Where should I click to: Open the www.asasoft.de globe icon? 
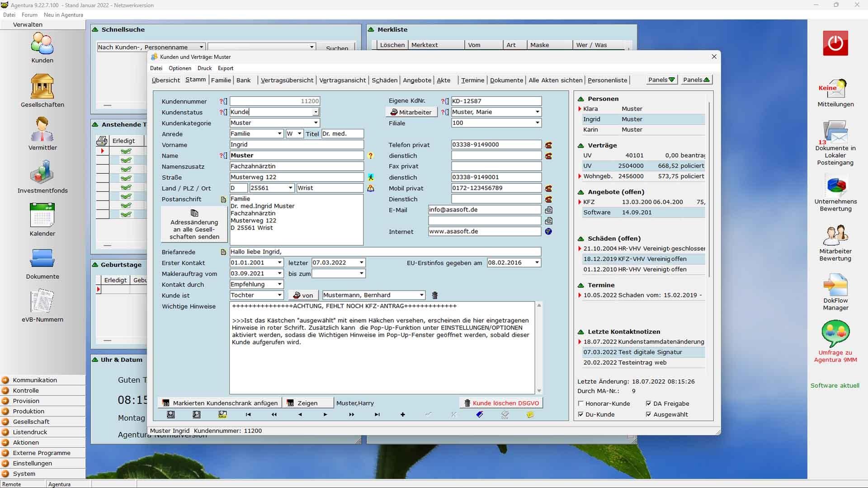tap(548, 231)
